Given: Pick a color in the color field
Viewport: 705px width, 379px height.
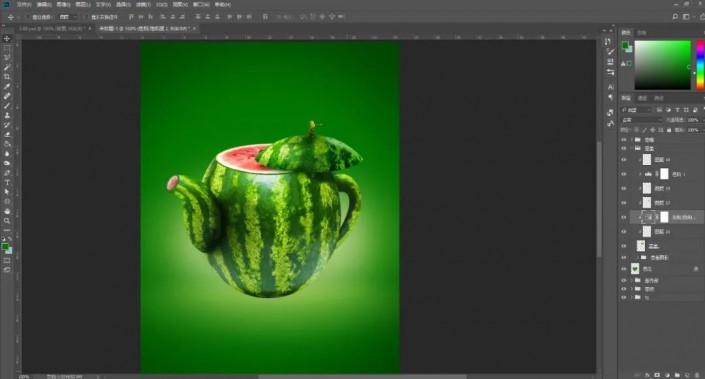Looking at the screenshot, I should click(x=662, y=65).
